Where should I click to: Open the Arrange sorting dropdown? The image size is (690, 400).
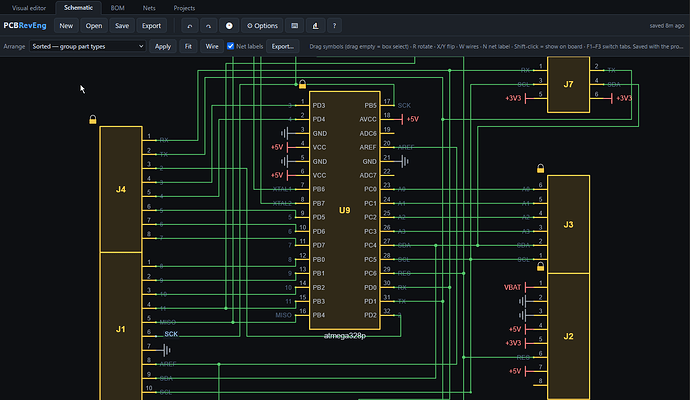(88, 46)
